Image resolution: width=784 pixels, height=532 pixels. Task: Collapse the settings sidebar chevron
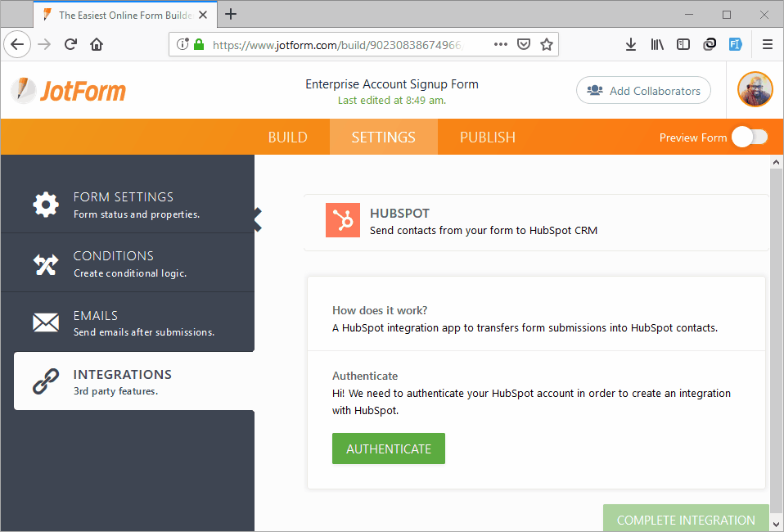[258, 220]
